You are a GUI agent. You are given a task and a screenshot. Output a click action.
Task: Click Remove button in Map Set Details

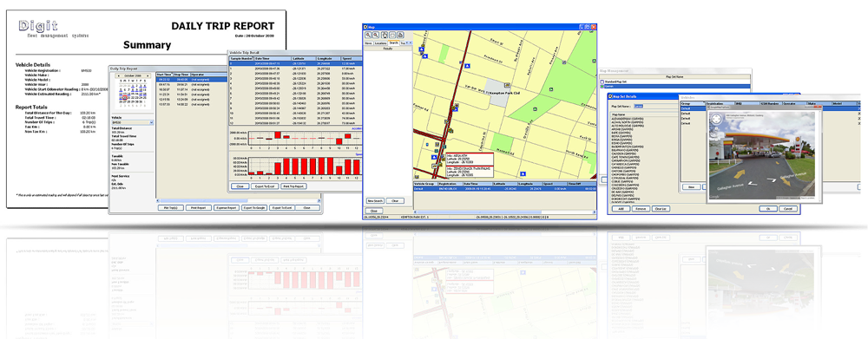click(641, 208)
